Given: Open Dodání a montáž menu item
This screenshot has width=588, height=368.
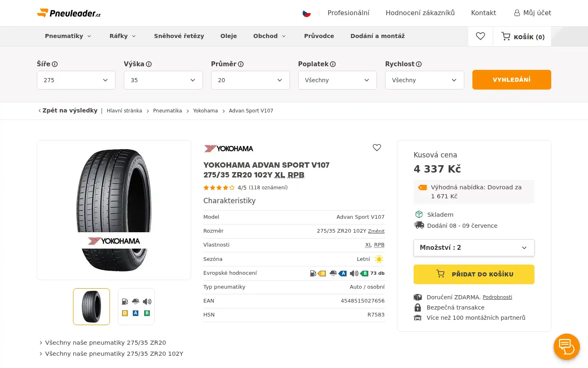Looking at the screenshot, I should pyautogui.click(x=378, y=36).
